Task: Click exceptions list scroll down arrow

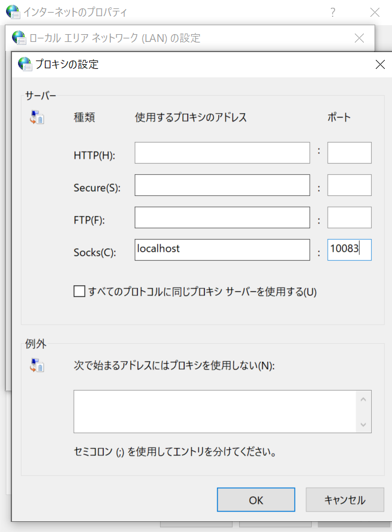Action: pyautogui.click(x=363, y=424)
